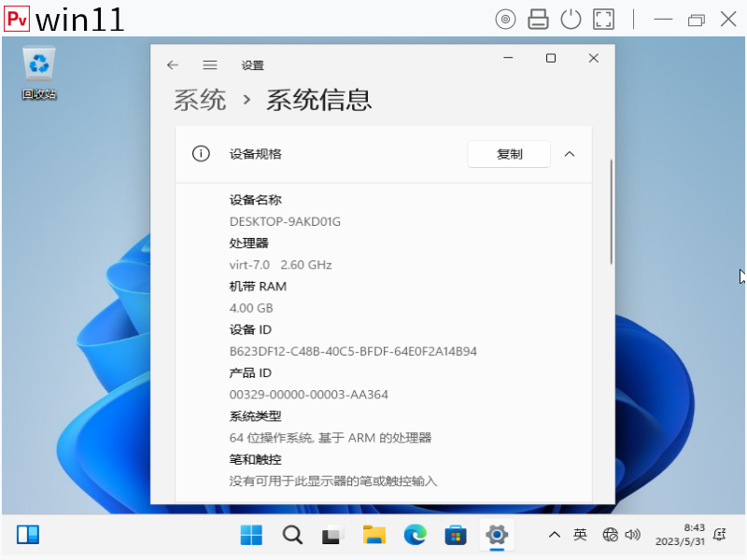Image resolution: width=747 pixels, height=560 pixels.
Task: Click the 机带 RAM label
Action: (x=258, y=287)
